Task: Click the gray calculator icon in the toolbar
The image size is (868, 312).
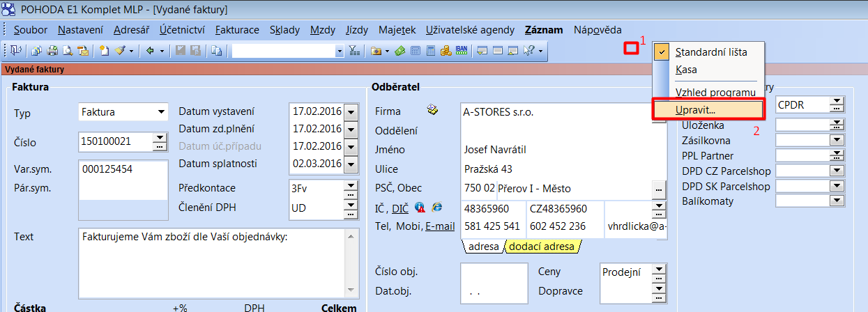Action: click(x=431, y=50)
